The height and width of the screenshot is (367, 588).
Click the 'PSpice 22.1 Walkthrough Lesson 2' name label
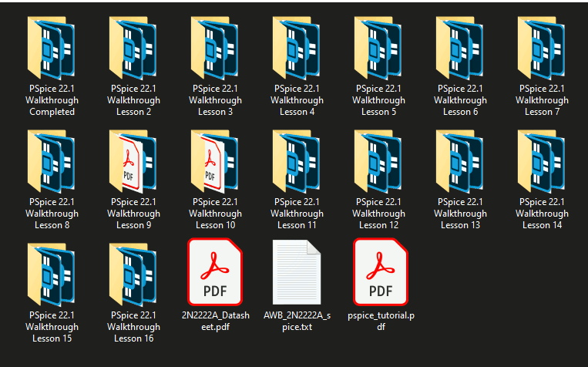click(x=133, y=100)
